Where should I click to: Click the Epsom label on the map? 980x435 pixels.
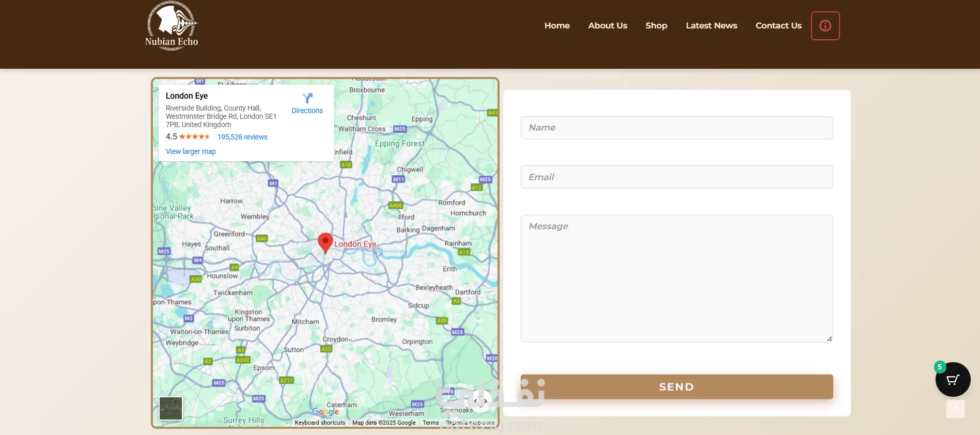click(x=264, y=368)
